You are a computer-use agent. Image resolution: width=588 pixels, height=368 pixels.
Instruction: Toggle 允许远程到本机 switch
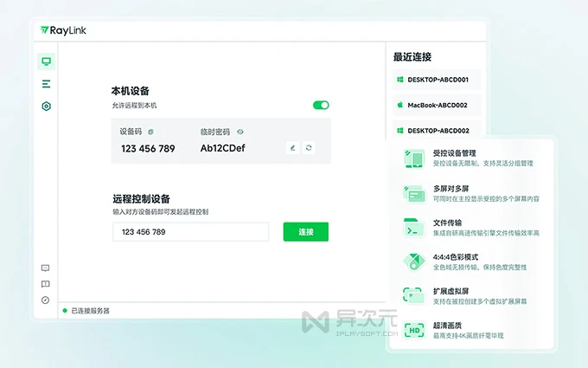pyautogui.click(x=321, y=105)
